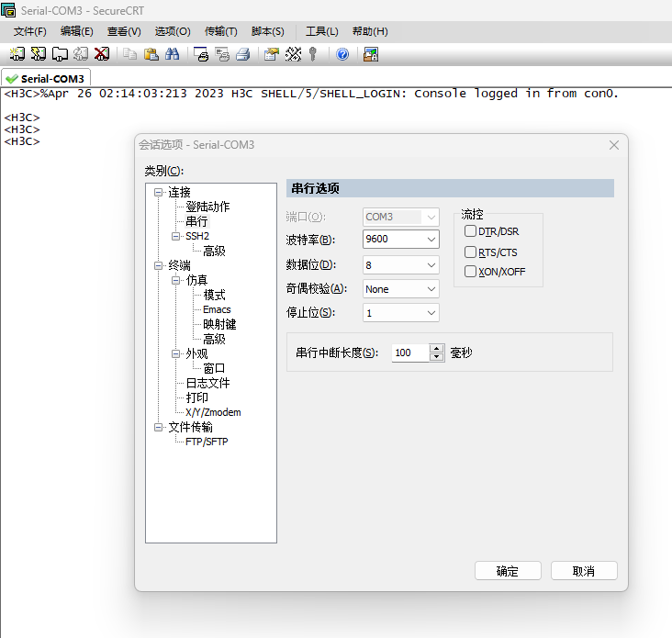
Task: Enable DTR/DSR flow control checkbox
Action: click(x=470, y=231)
